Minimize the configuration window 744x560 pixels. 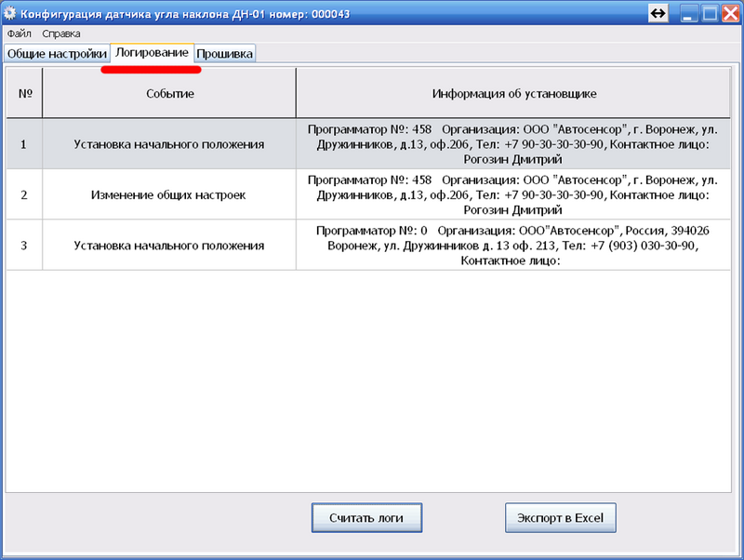pos(689,13)
